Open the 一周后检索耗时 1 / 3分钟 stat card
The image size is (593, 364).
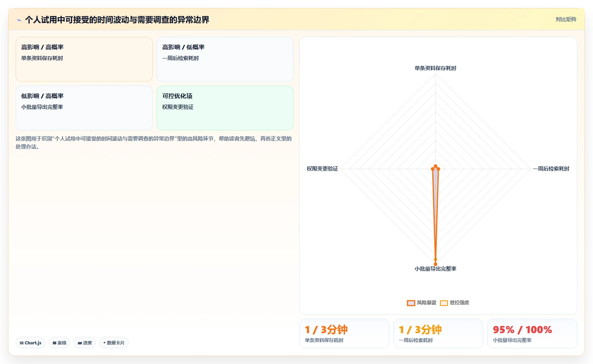[438, 334]
